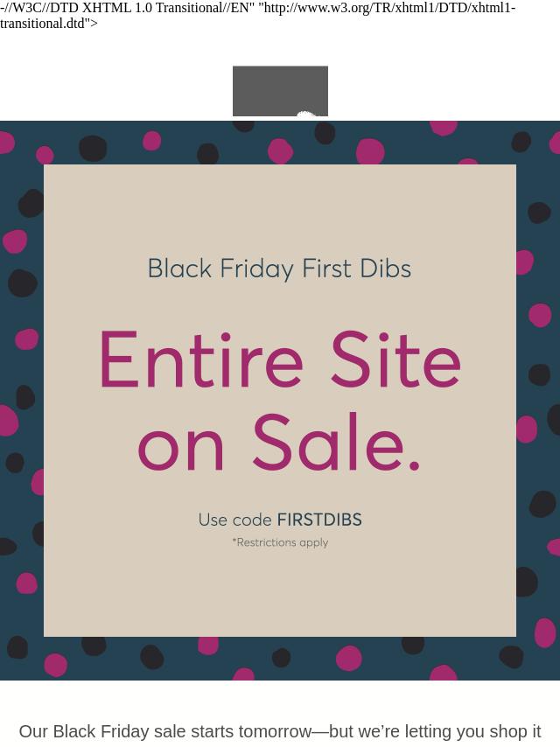Click the empty beige area above the subheading
Viewport: 560px width, 747px height.
point(280,210)
